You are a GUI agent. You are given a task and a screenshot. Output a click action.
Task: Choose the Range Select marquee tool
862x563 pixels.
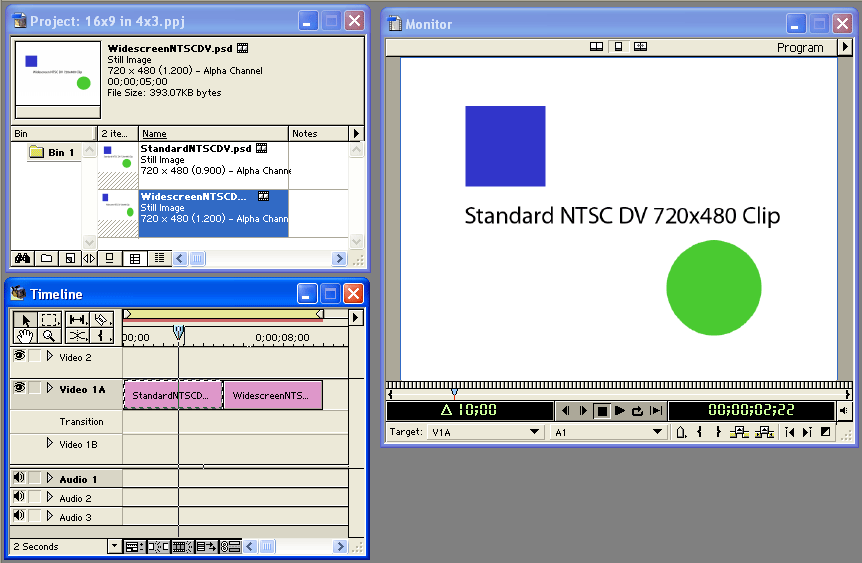coord(49,320)
